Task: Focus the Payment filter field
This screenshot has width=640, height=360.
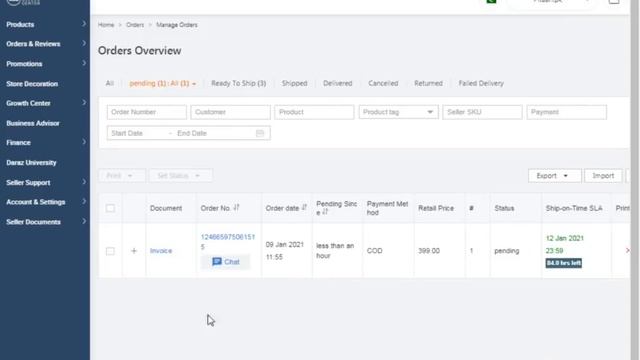Action: tap(567, 112)
